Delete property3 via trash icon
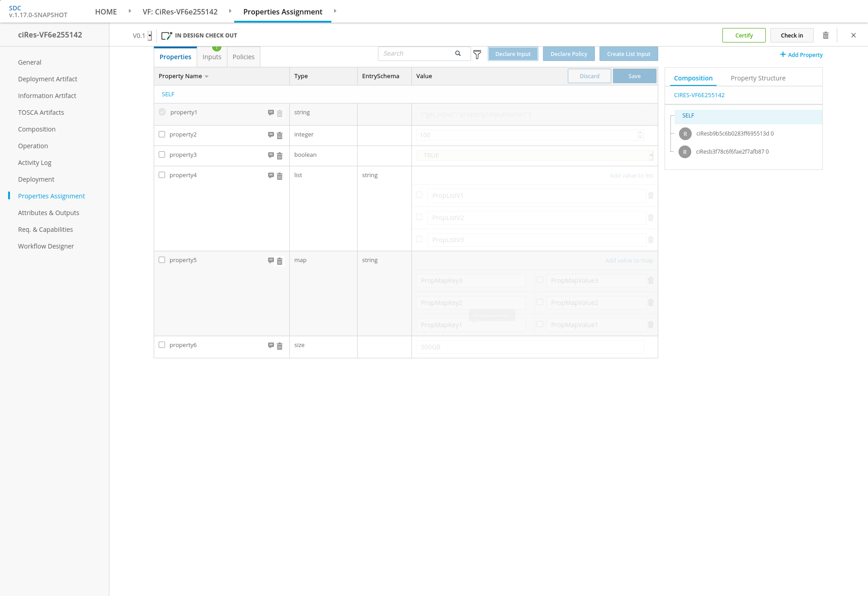 tap(280, 156)
